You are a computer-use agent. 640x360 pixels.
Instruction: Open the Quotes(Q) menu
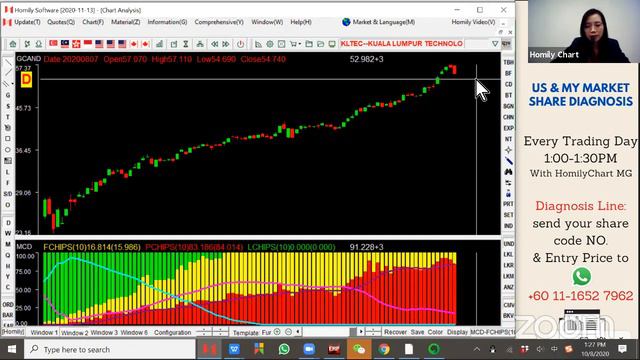pyautogui.click(x=61, y=22)
